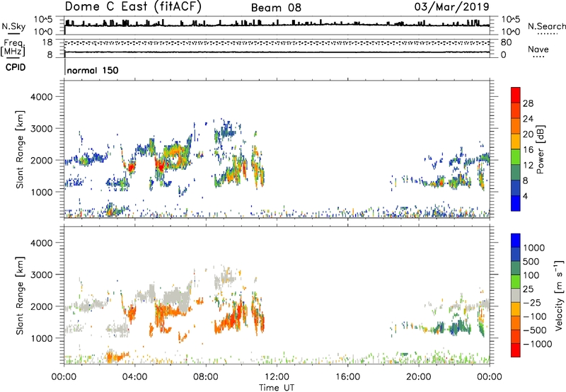
Task: Click the '-25' velocity scale value
Action: 531,303
